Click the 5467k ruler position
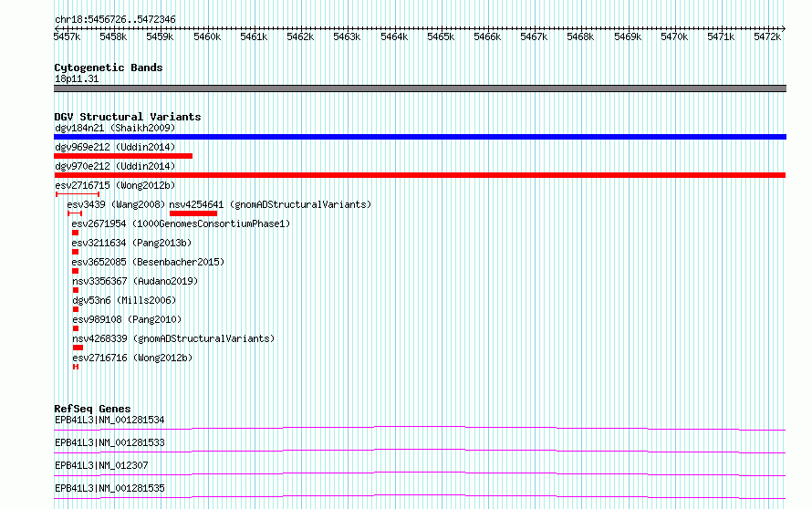812x509 pixels. [534, 36]
